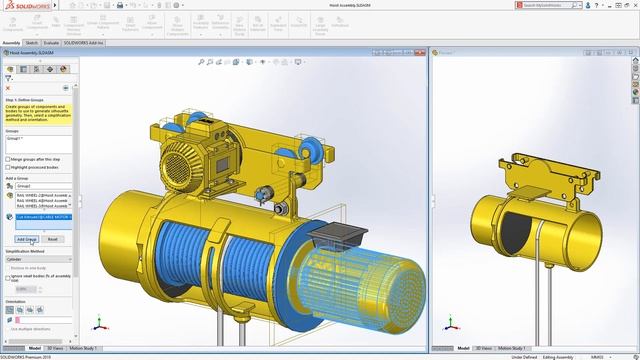Open the search box dropdown arrow
Screen dimensions: 640x360
pos(580,5)
